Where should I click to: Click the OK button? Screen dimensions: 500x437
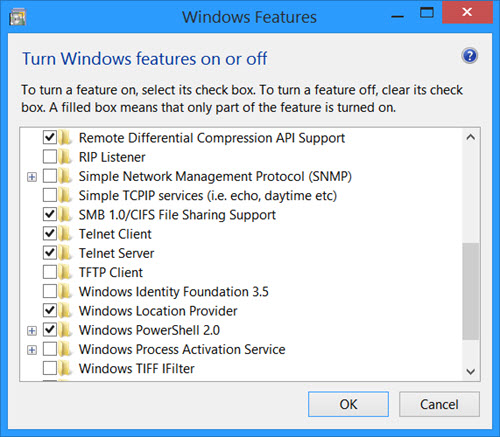pyautogui.click(x=348, y=404)
